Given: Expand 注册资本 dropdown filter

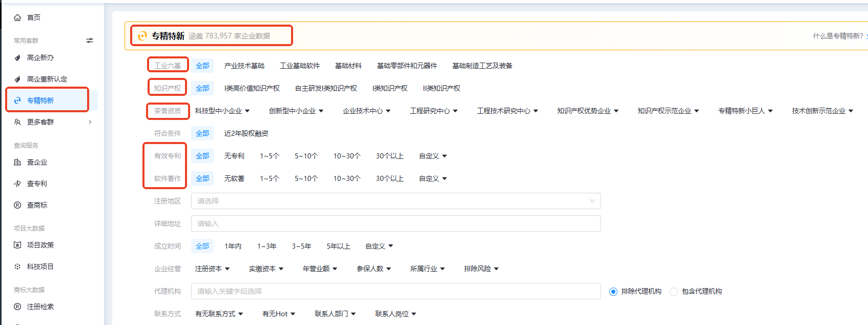Looking at the screenshot, I should point(212,269).
